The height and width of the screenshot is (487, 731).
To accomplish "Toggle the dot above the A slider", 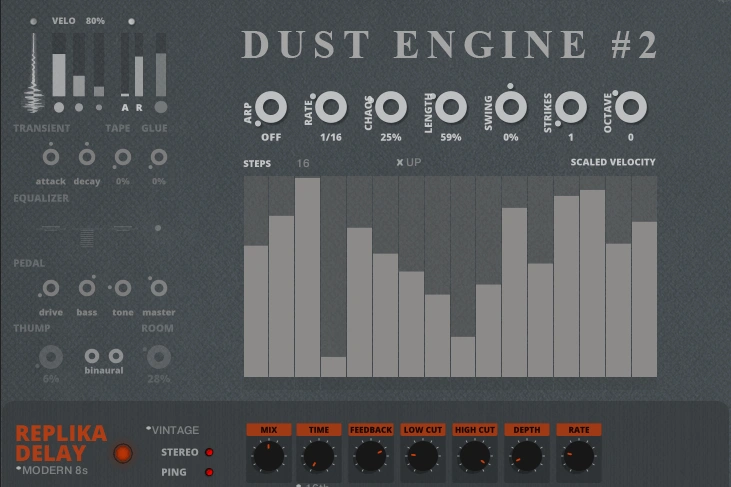I will pyautogui.click(x=131, y=21).
